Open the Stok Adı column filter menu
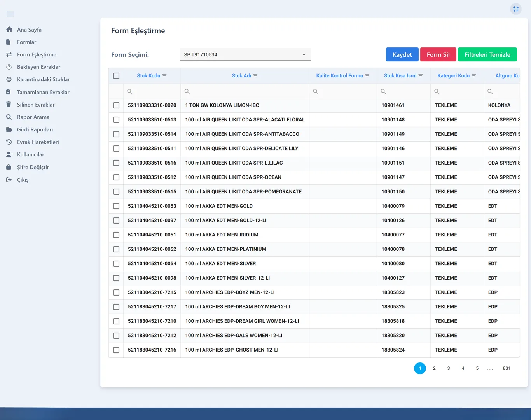Viewport: 531px width, 420px height. (255, 76)
